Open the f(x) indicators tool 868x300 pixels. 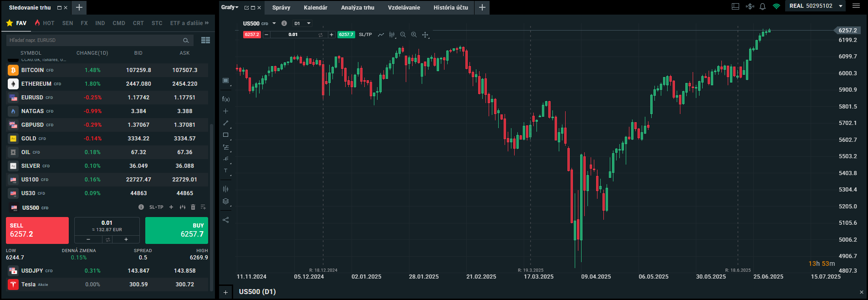click(225, 99)
